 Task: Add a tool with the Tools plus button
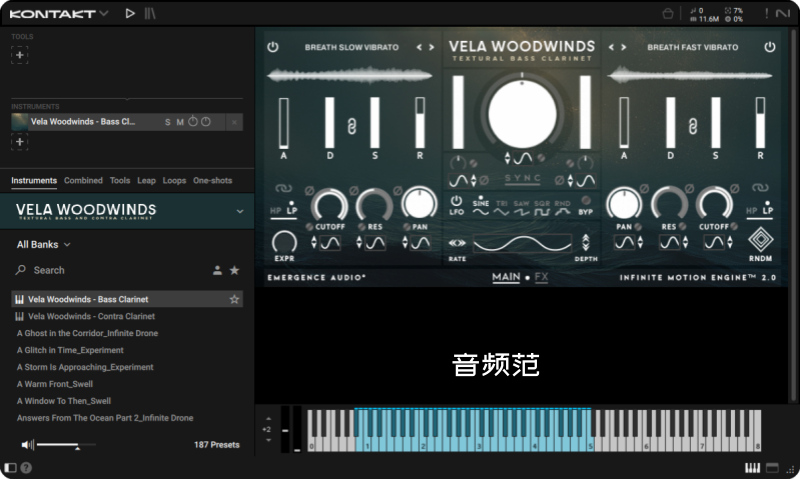[x=19, y=55]
